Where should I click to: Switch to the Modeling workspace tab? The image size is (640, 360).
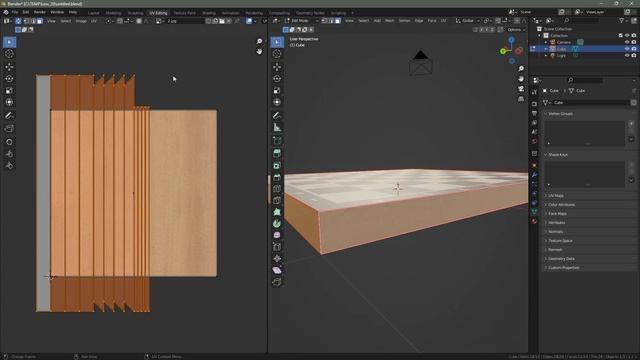(x=113, y=13)
